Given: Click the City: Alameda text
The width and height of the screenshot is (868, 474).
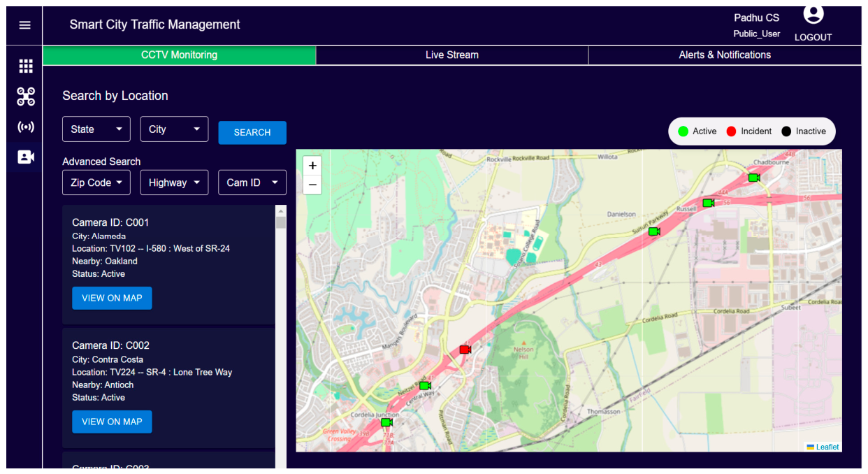Looking at the screenshot, I should point(99,236).
